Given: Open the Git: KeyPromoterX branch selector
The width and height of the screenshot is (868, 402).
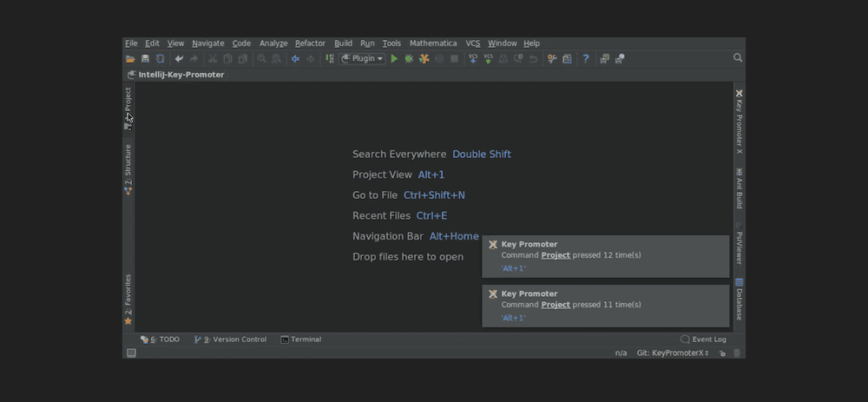Looking at the screenshot, I should coord(673,353).
